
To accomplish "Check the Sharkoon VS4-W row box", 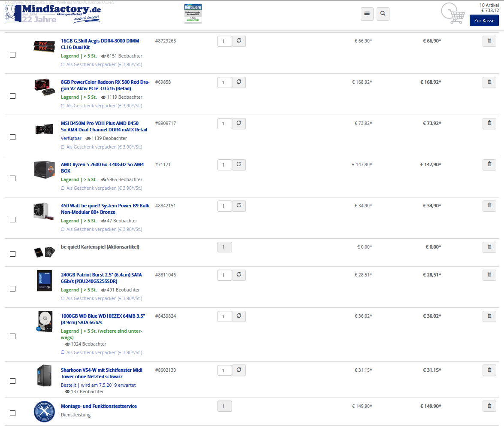I will click(x=12, y=381).
